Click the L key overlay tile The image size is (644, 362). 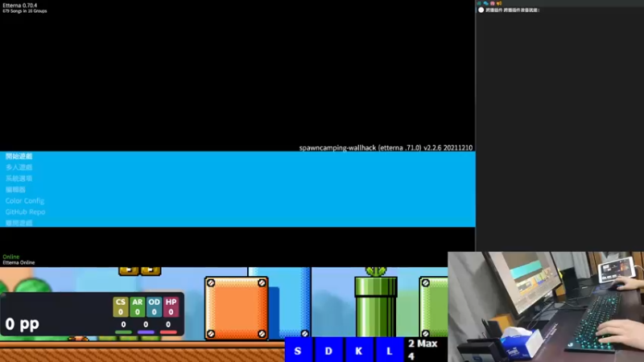pos(390,350)
